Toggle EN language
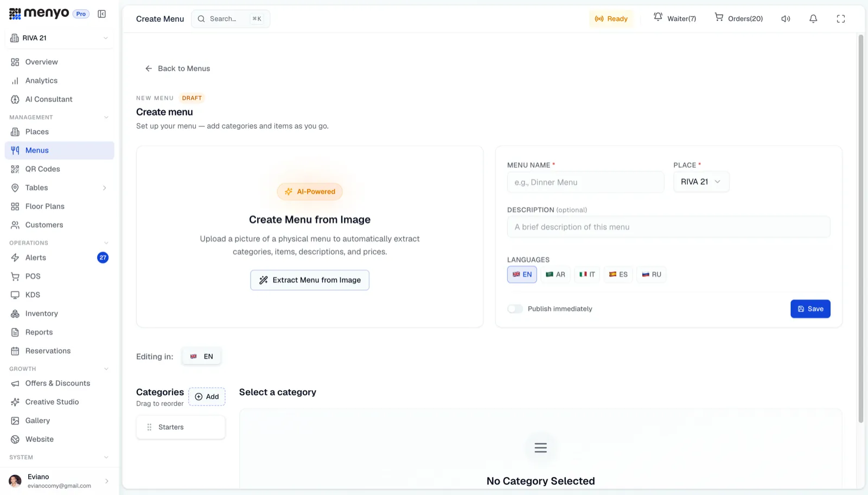This screenshot has height=495, width=868. click(522, 275)
